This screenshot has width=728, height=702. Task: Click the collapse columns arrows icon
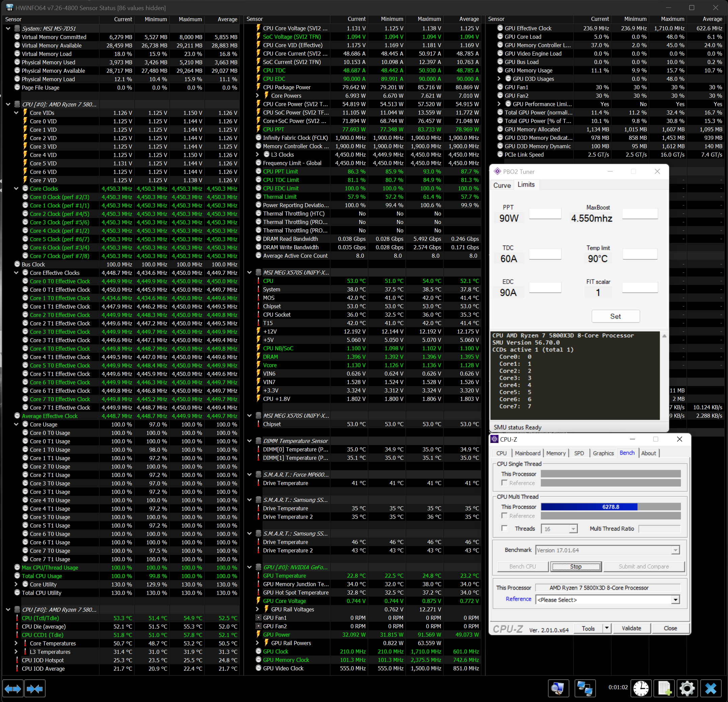[x=35, y=689]
